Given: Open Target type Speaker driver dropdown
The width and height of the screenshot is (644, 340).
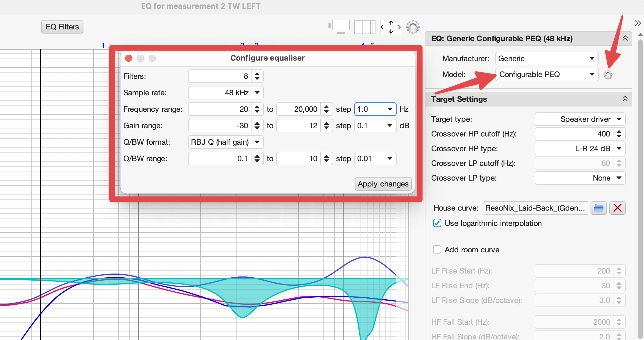Looking at the screenshot, I should tap(580, 119).
